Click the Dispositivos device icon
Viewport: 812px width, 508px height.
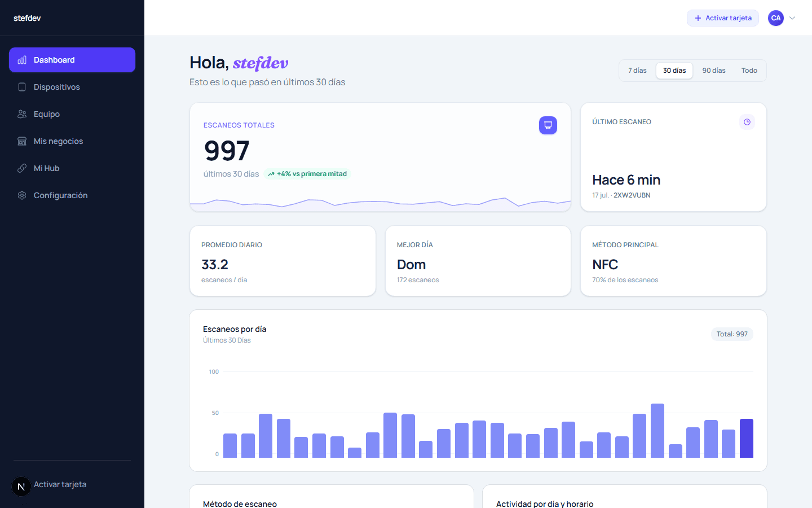click(x=22, y=87)
